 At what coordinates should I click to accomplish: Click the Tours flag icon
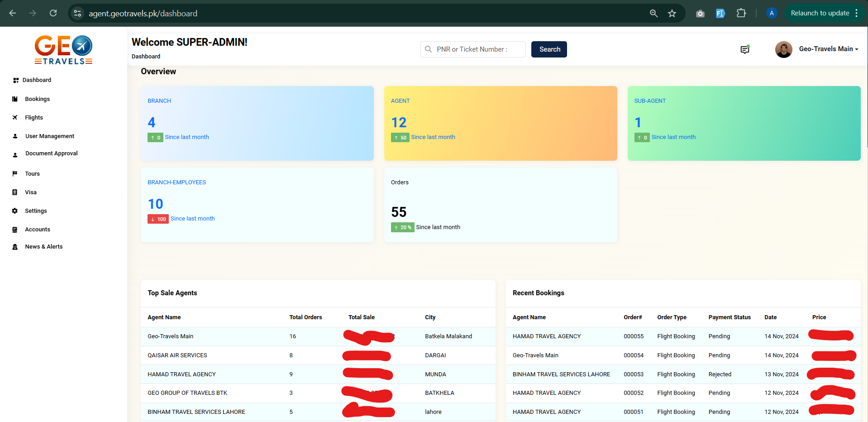[x=15, y=174]
